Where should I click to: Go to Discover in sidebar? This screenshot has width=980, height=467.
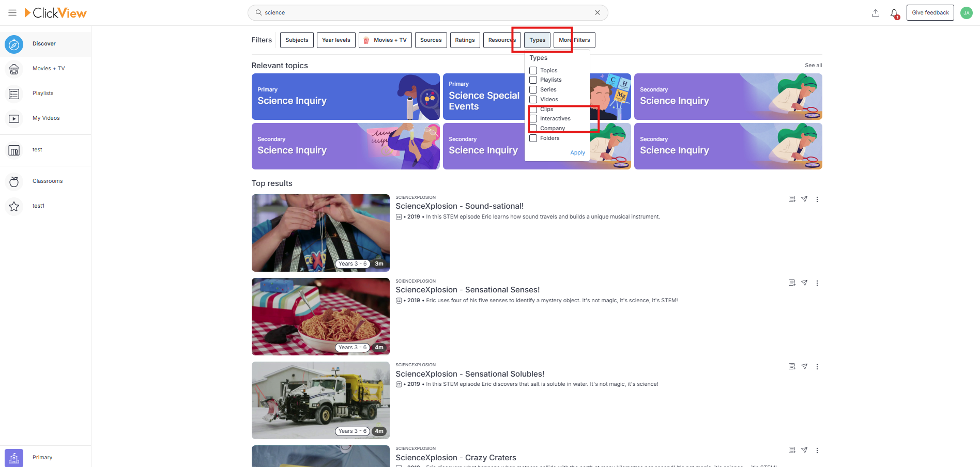[x=45, y=44]
